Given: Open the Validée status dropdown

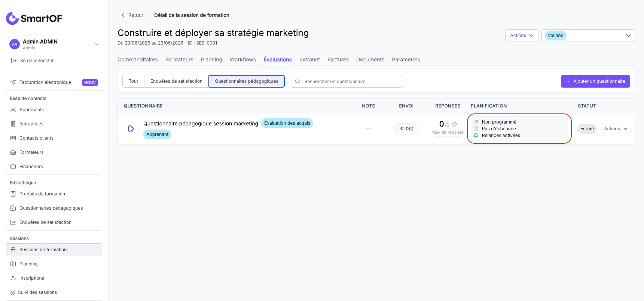Looking at the screenshot, I should [588, 36].
